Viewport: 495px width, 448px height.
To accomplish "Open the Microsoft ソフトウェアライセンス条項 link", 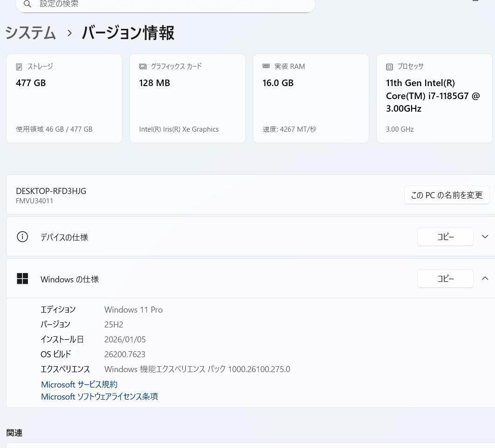I will pos(99,396).
